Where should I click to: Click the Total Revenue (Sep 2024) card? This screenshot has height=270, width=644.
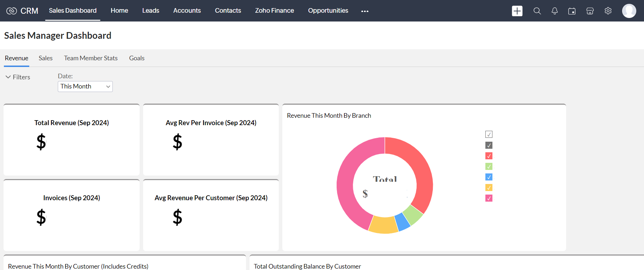click(x=72, y=140)
